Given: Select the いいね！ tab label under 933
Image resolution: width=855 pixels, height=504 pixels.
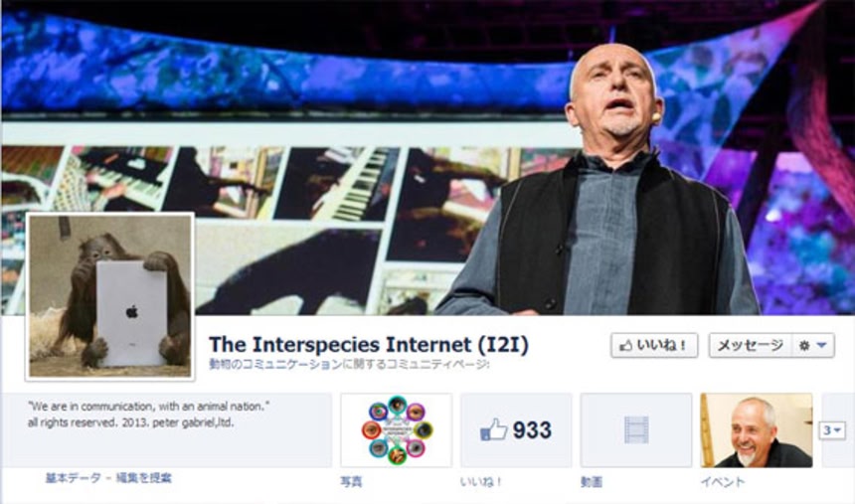Looking at the screenshot, I should pyautogui.click(x=480, y=482).
